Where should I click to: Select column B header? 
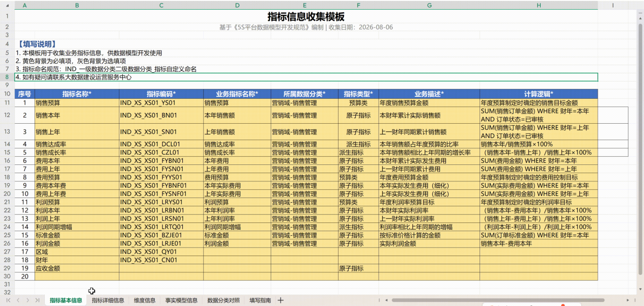pos(77,5)
